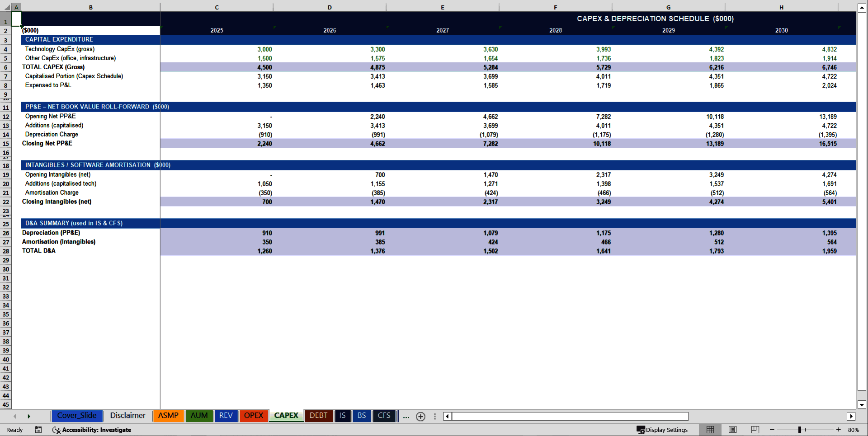Switch to the CAPEX sheet tab
This screenshot has width=868, height=436.
[286, 415]
